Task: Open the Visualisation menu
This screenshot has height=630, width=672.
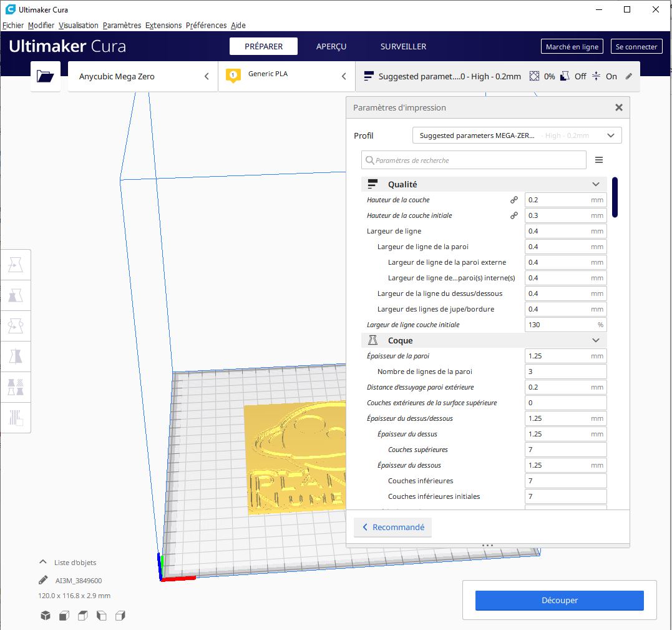Action: (79, 26)
